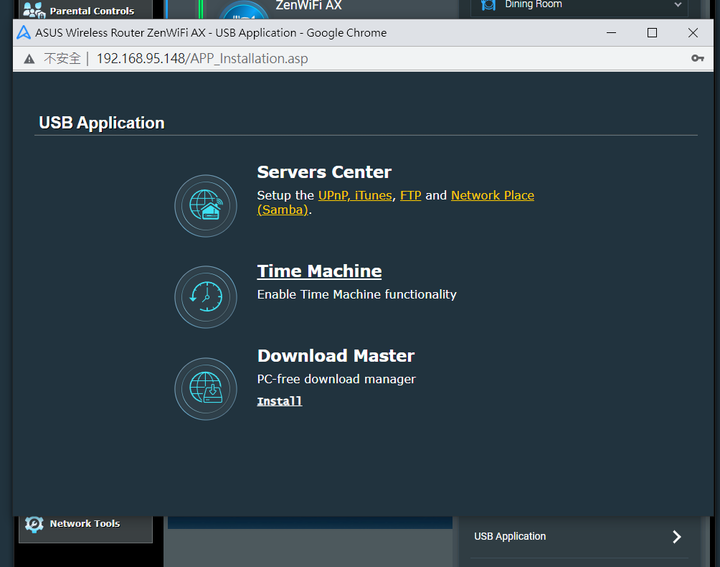Open Parental Controls in background sidebar

(86, 10)
